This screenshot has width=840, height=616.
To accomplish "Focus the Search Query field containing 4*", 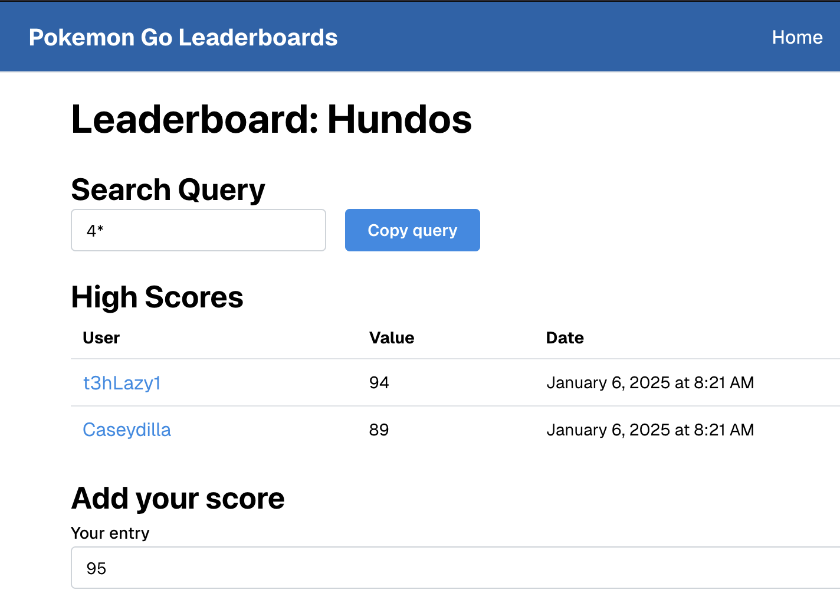I will click(x=198, y=230).
